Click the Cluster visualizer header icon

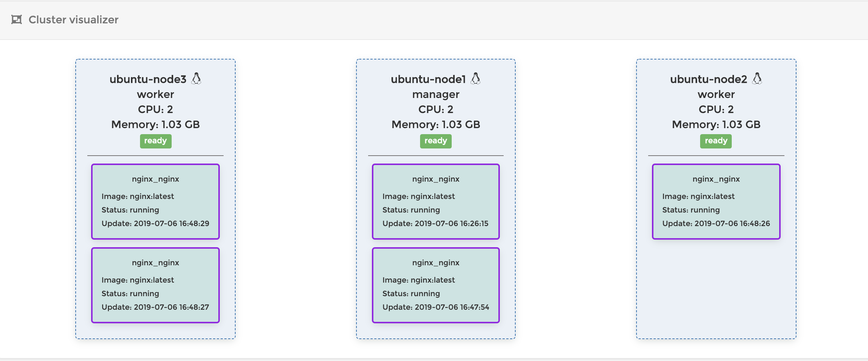(x=17, y=20)
